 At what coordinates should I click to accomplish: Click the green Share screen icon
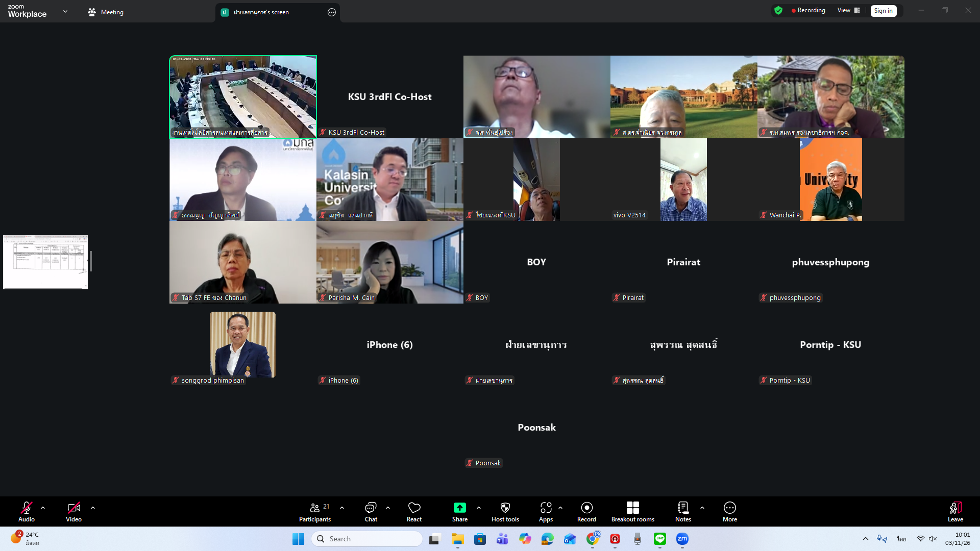(459, 508)
